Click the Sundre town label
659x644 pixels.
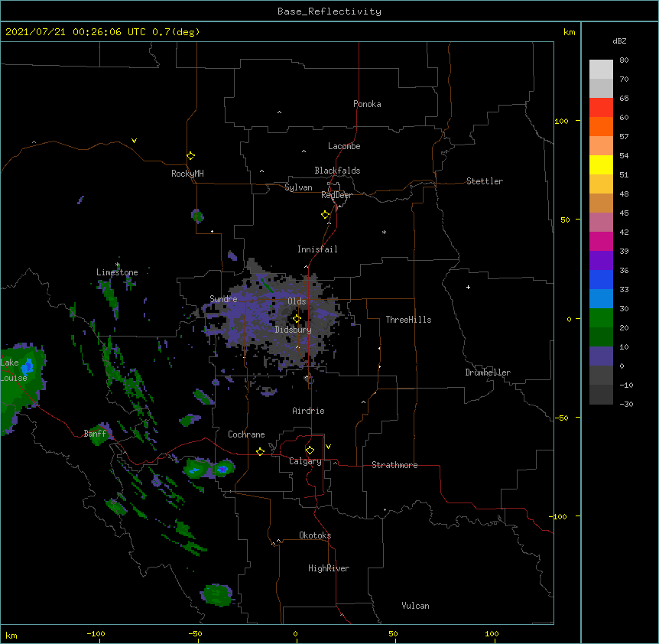click(x=223, y=299)
